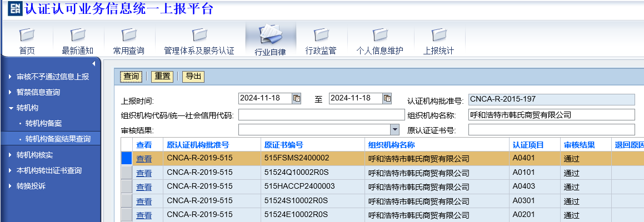This screenshot has width=644, height=222.
Task: Open calendar picker for start date
Action: point(297,98)
